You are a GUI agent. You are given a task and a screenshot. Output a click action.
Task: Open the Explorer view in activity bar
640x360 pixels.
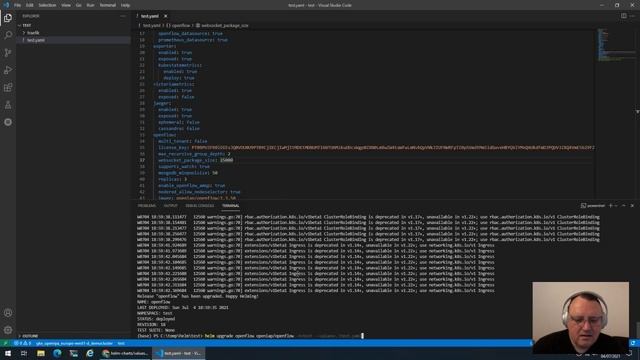tap(8, 18)
